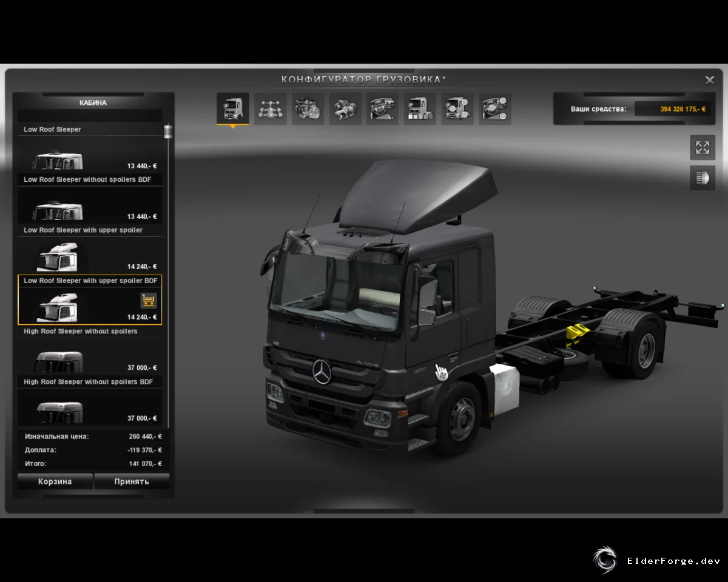Choose High Roof Sleeper without spoilers BDF thumbnail

coord(59,413)
